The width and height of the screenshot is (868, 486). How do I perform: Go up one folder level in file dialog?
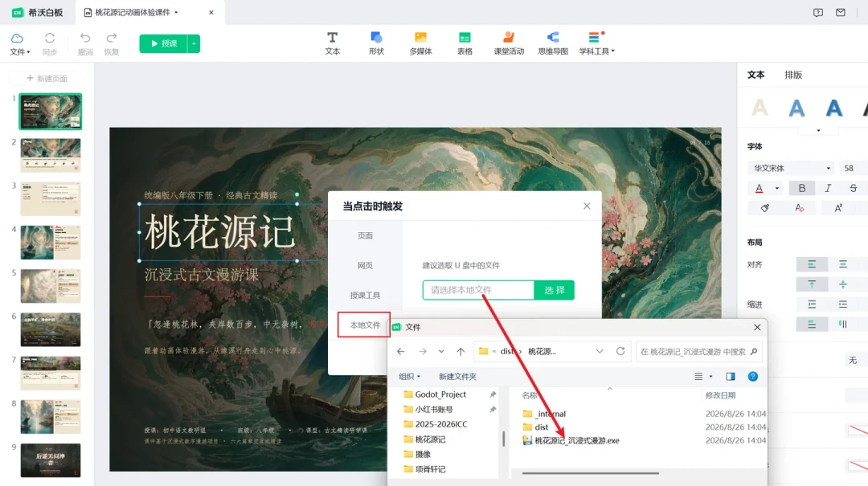tap(461, 352)
